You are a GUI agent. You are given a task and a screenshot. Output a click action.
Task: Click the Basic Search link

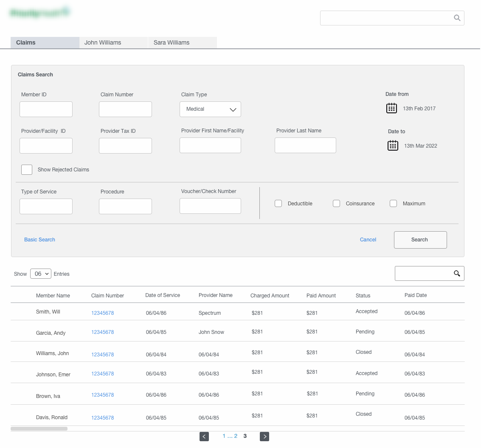point(39,240)
